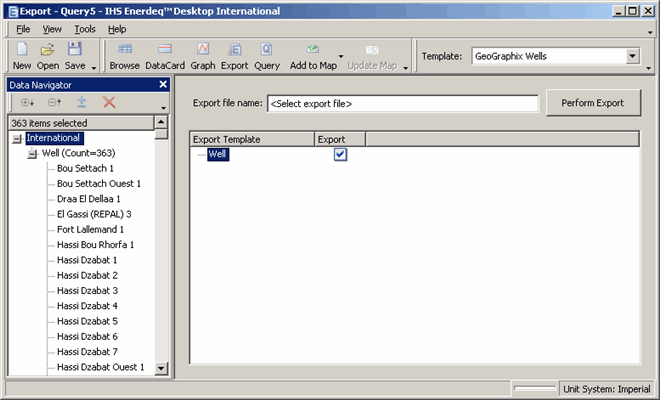Click the Export Template column header
The width and height of the screenshot is (660, 400).
tap(252, 139)
